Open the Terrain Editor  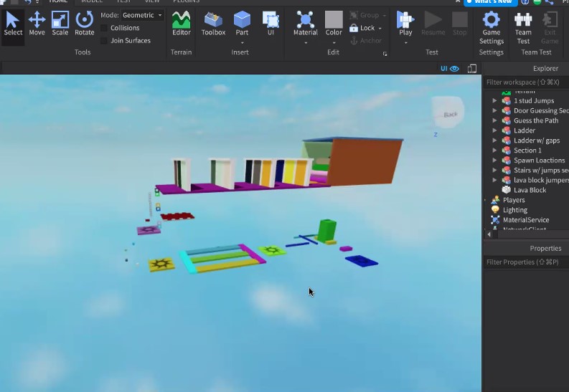pos(182,23)
